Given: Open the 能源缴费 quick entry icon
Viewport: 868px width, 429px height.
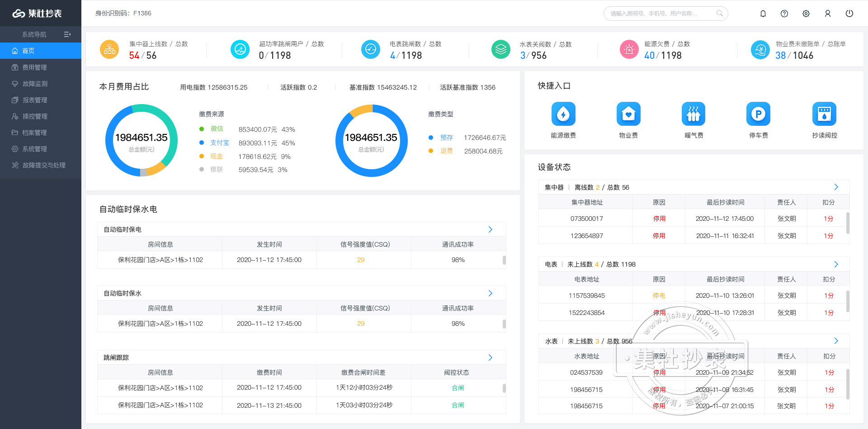Looking at the screenshot, I should tap(563, 114).
